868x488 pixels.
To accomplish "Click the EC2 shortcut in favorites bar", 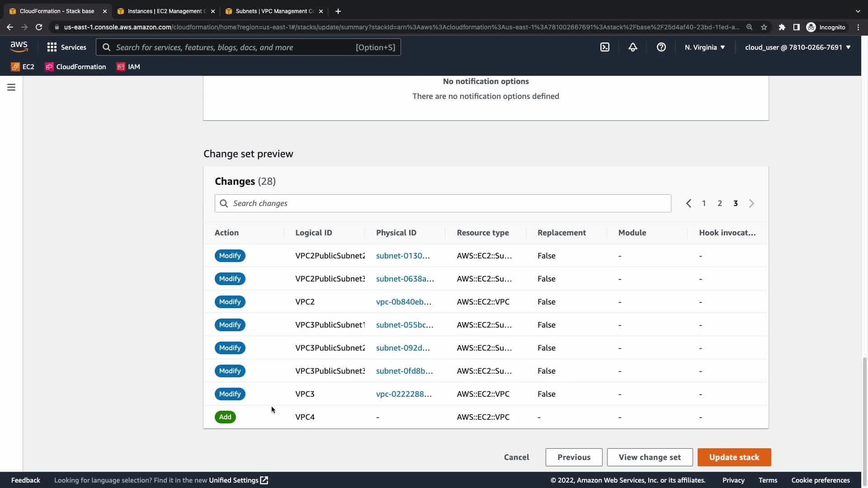I will [23, 67].
